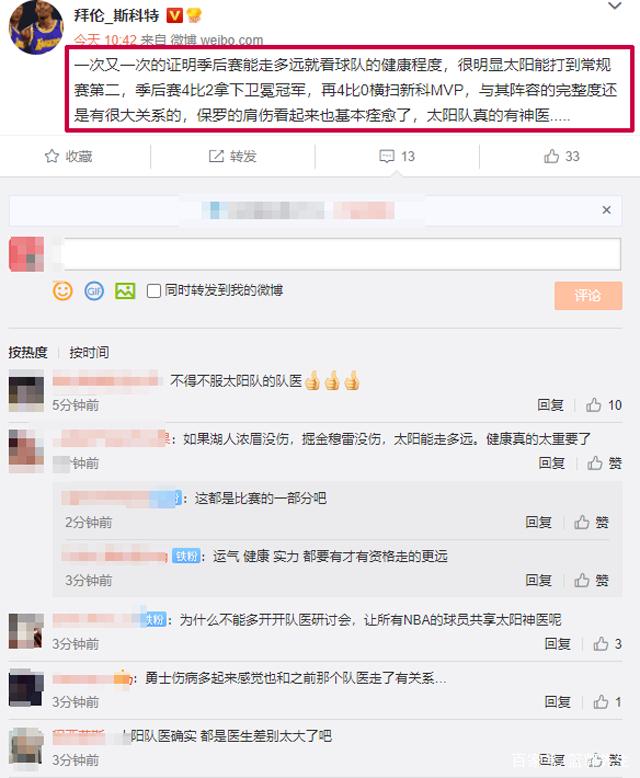The image size is (640, 778).
Task: Sort comments 按热度
Action: click(x=28, y=353)
